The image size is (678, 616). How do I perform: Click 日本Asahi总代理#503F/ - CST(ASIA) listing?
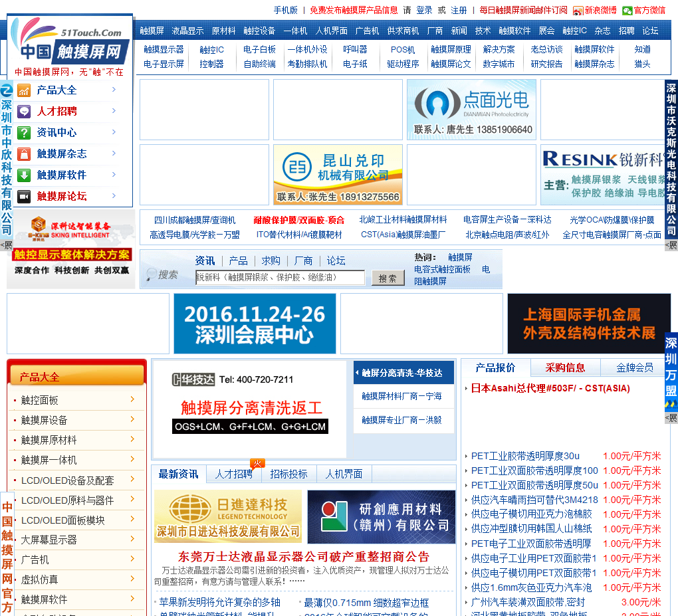click(x=550, y=388)
